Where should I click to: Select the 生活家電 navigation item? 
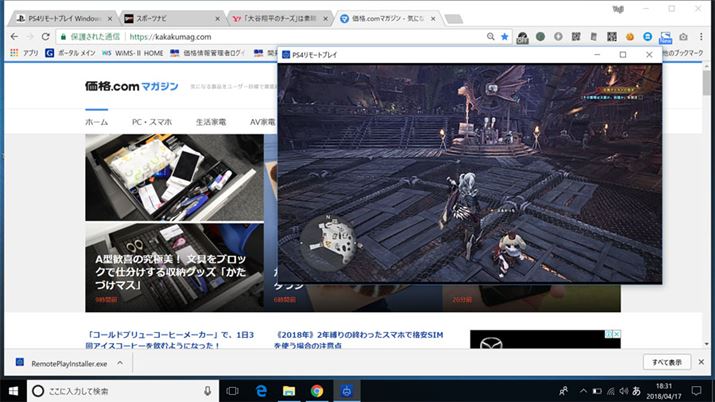(x=210, y=121)
